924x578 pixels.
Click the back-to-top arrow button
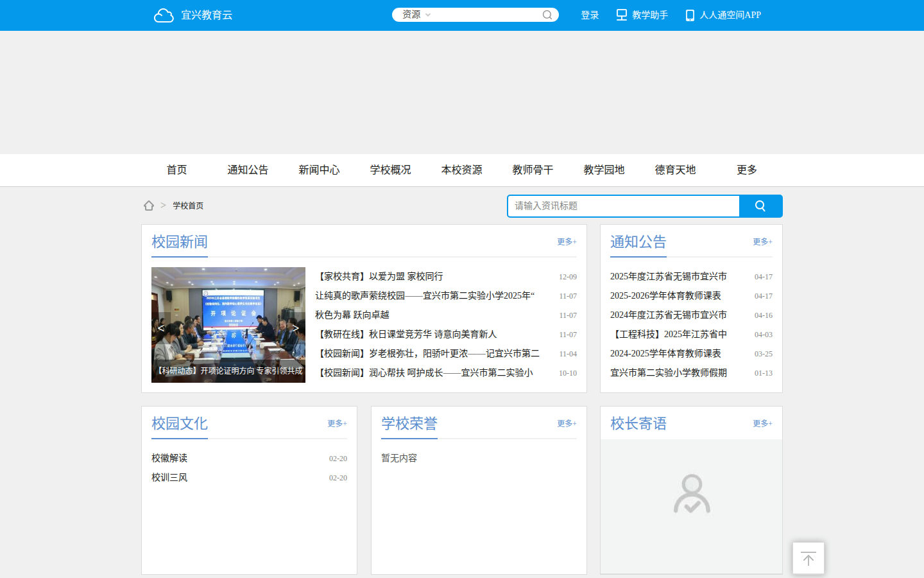tap(809, 559)
